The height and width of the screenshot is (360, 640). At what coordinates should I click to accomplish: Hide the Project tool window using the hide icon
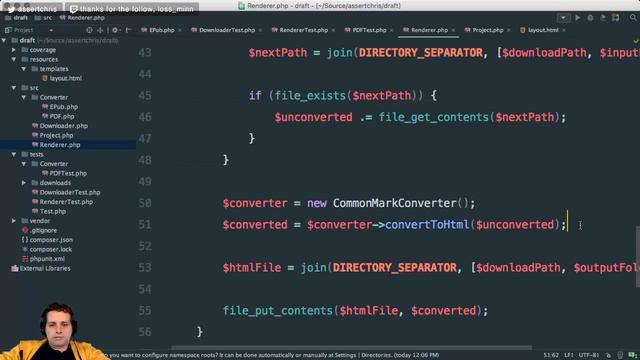(x=128, y=30)
